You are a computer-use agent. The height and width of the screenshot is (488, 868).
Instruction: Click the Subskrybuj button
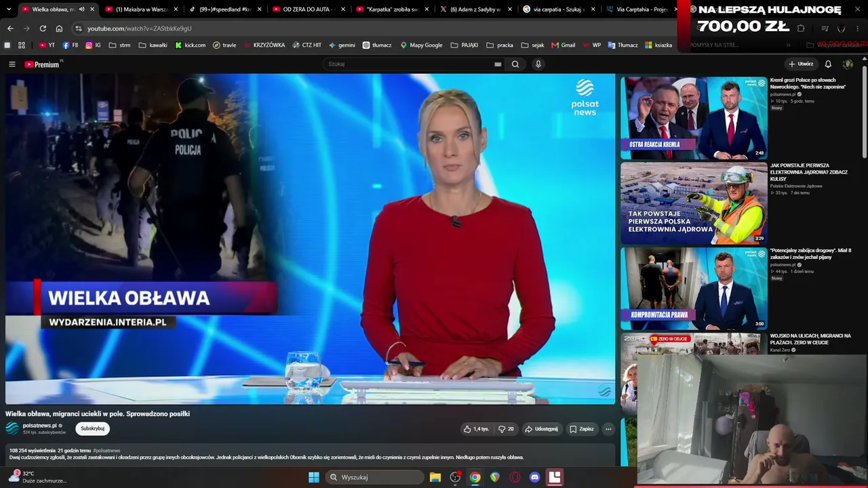[92, 428]
